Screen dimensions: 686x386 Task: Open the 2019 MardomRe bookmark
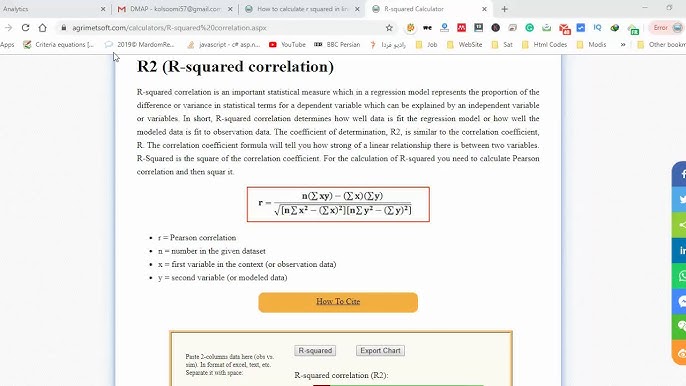pos(139,45)
